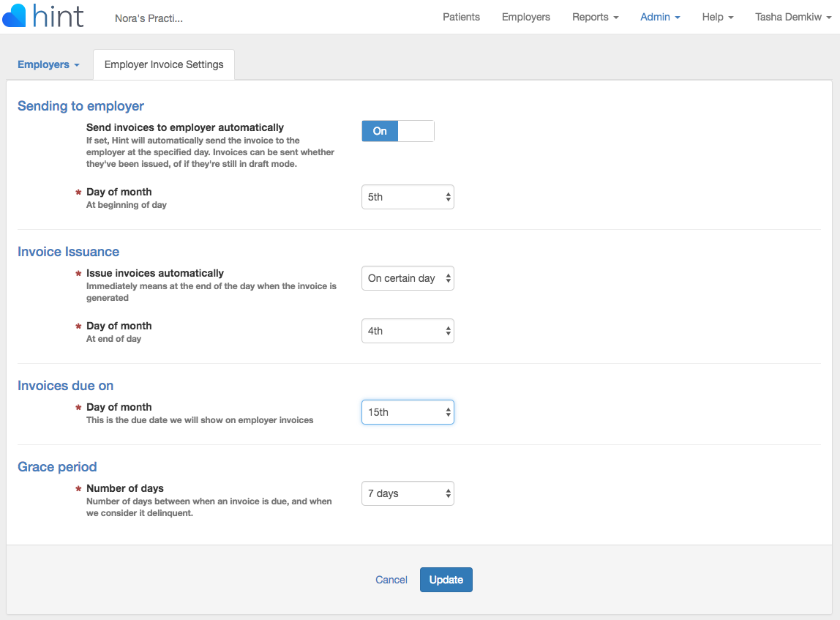840x620 pixels.
Task: Click the Update button
Action: point(446,580)
